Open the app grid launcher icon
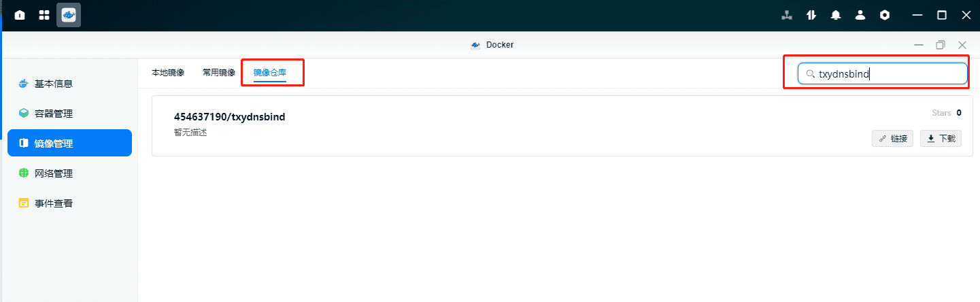The image size is (980, 302). (44, 15)
